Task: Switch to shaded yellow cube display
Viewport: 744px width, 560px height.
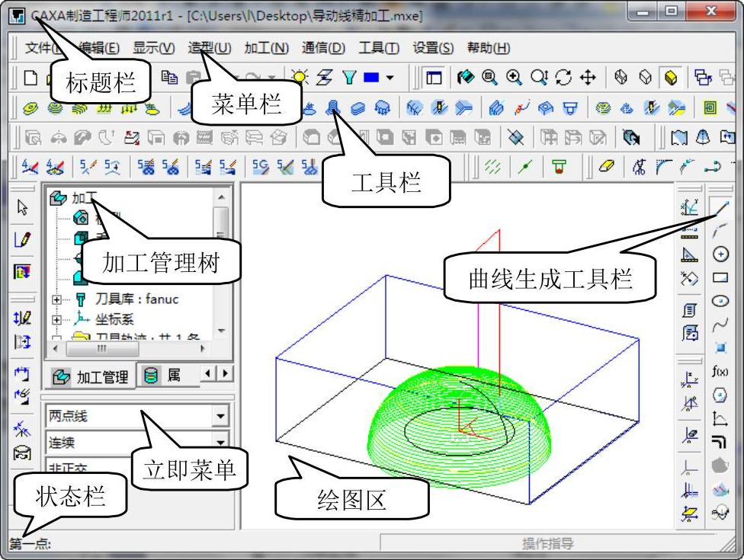Action: point(671,77)
